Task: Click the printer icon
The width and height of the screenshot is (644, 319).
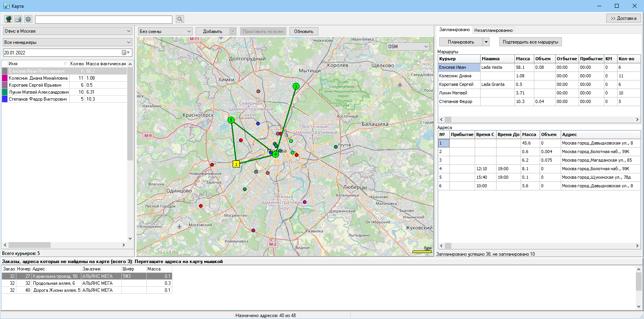Action: (18, 19)
